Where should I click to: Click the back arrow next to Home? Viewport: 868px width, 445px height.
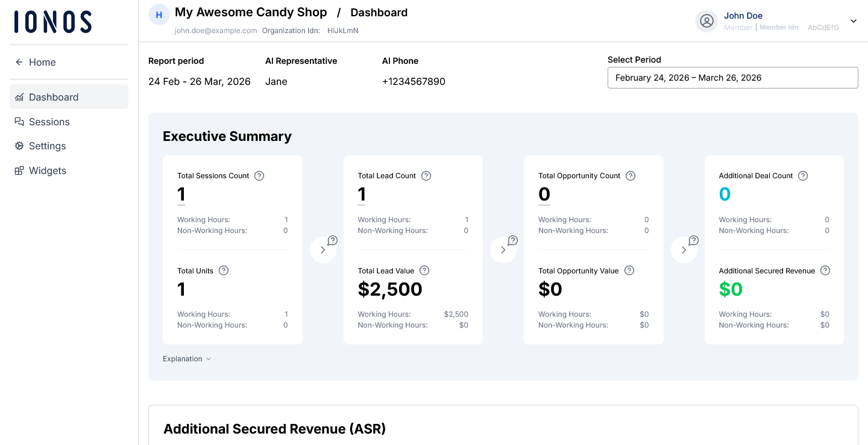[18, 62]
